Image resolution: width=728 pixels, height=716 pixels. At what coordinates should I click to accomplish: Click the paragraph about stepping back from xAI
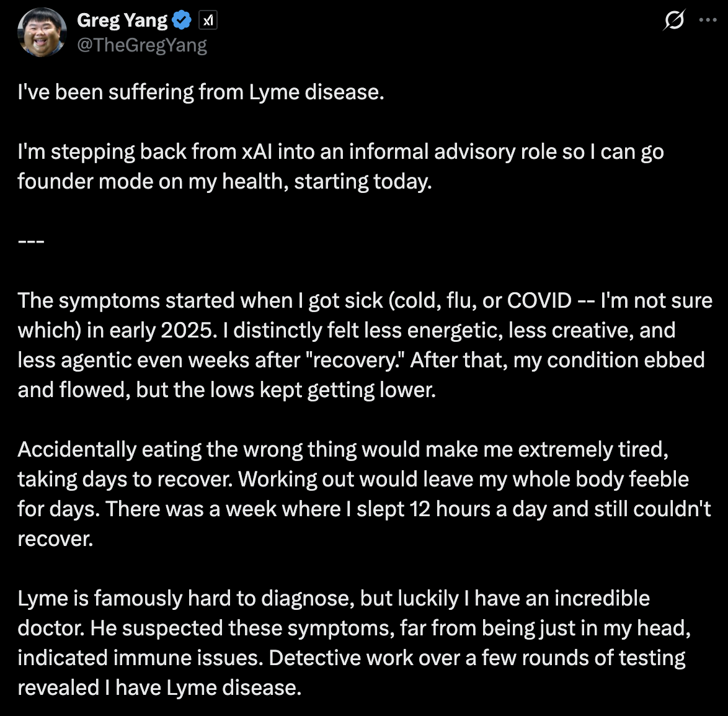[x=340, y=166]
